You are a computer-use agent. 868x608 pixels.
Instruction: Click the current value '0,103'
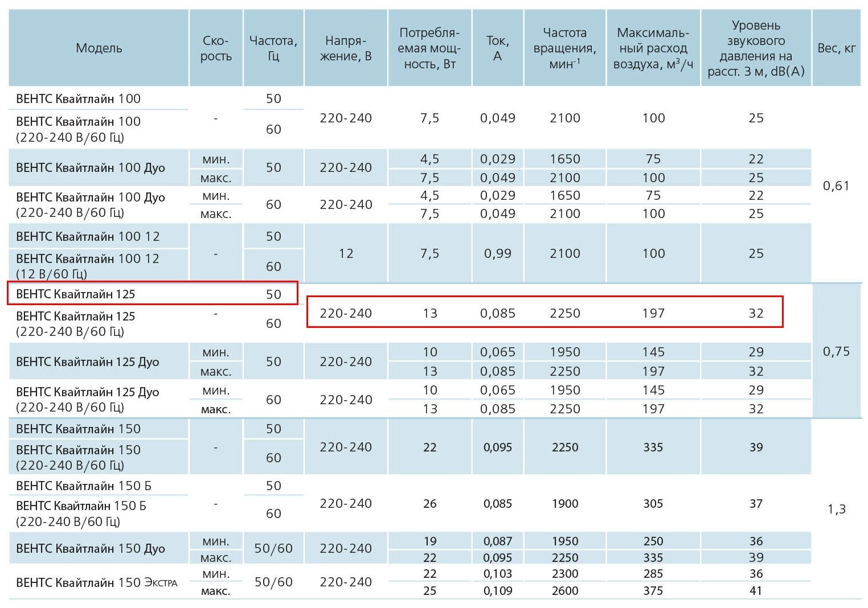[x=498, y=574]
